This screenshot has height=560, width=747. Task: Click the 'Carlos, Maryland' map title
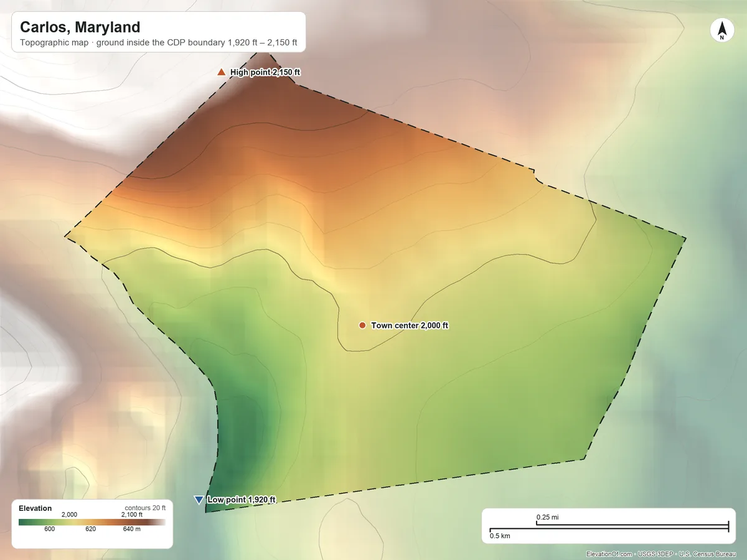(80, 27)
